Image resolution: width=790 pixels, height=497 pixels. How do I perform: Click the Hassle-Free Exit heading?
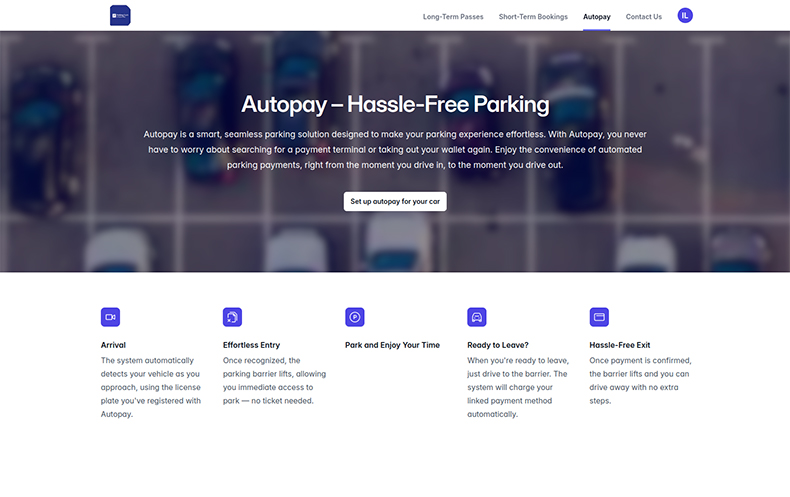coord(620,345)
